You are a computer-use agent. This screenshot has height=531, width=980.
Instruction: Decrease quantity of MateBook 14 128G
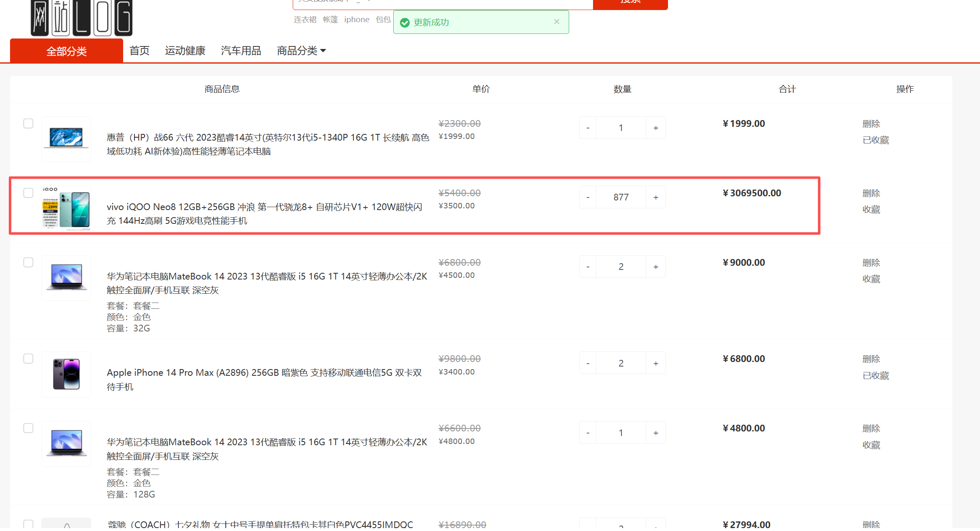[x=588, y=433]
